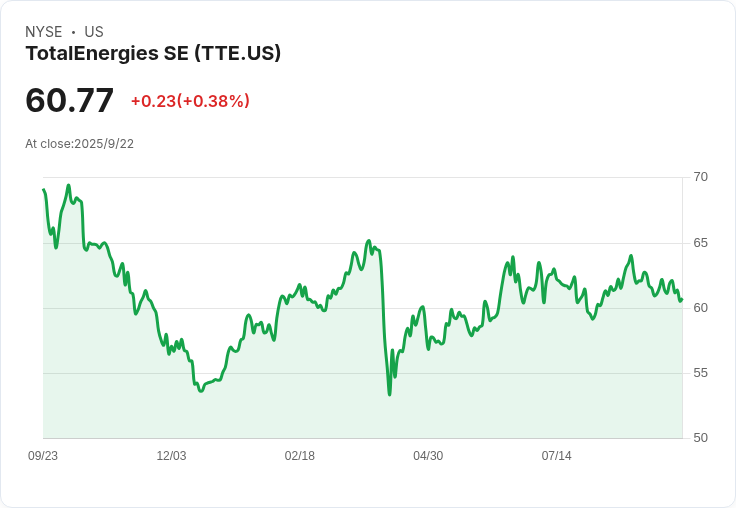Select the 12/03 date on the x-axis
The image size is (736, 508).
(x=171, y=456)
